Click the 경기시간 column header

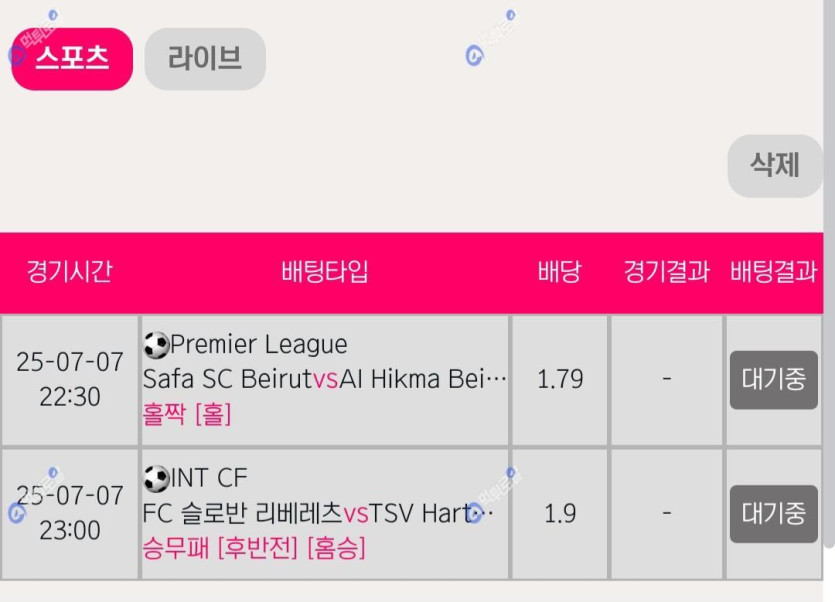[x=69, y=271]
